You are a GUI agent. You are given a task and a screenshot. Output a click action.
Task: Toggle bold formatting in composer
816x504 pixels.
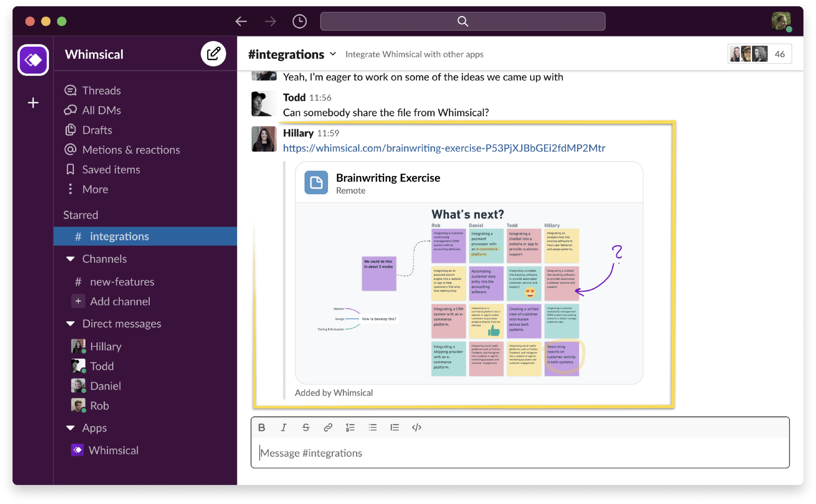262,427
